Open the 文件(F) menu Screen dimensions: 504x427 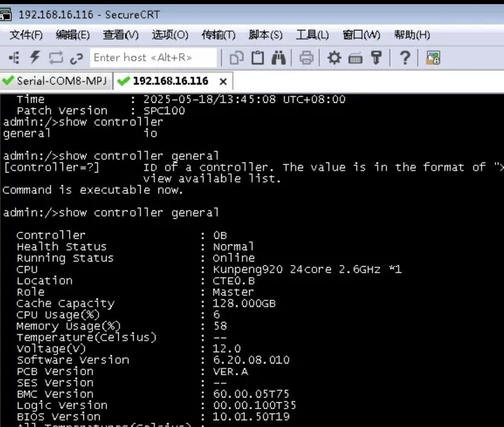[x=26, y=35]
